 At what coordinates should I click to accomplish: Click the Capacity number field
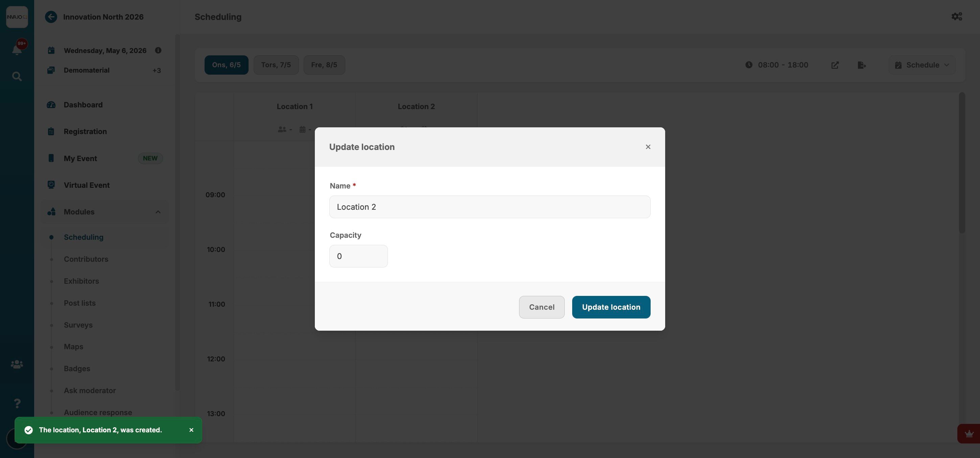pyautogui.click(x=358, y=256)
